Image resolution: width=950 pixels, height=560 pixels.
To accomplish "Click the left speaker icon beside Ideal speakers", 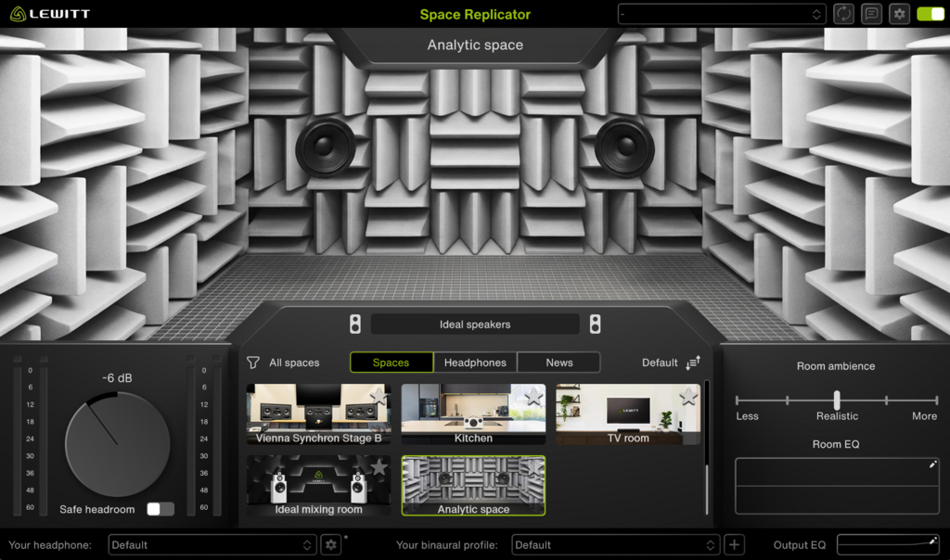I will [x=355, y=325].
